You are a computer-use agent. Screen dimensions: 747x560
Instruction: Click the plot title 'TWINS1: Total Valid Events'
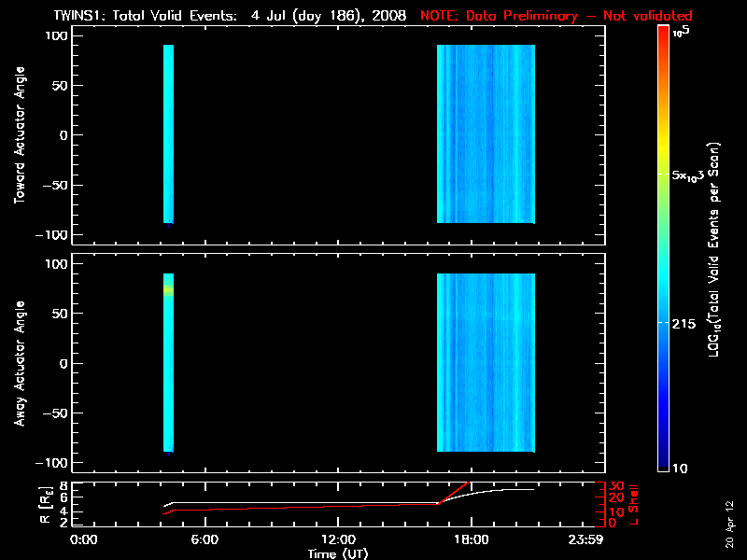click(146, 16)
